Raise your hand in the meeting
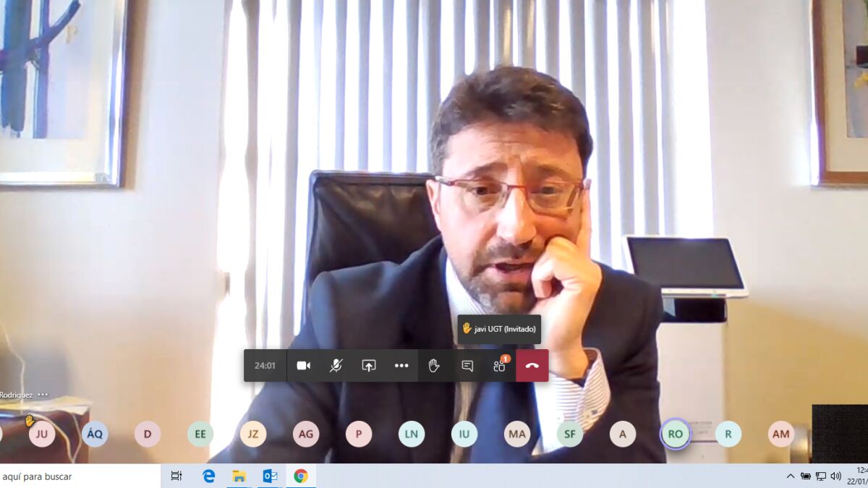 click(x=434, y=366)
